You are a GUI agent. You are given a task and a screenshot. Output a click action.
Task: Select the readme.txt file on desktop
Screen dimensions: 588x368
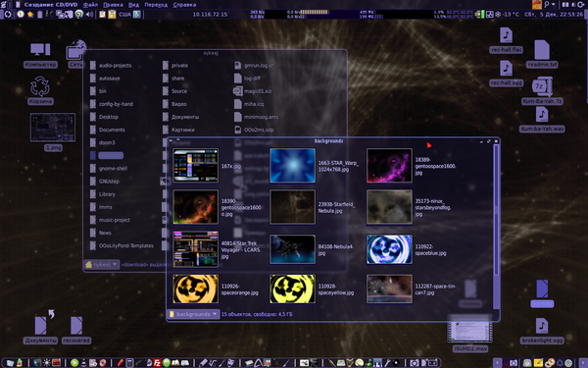(542, 54)
